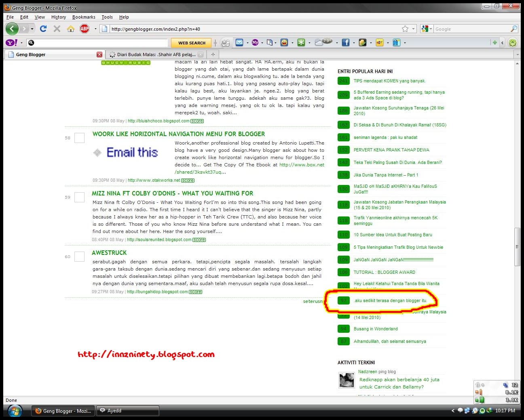Open the Tools menu
The height and width of the screenshot is (420, 524).
coord(107,17)
